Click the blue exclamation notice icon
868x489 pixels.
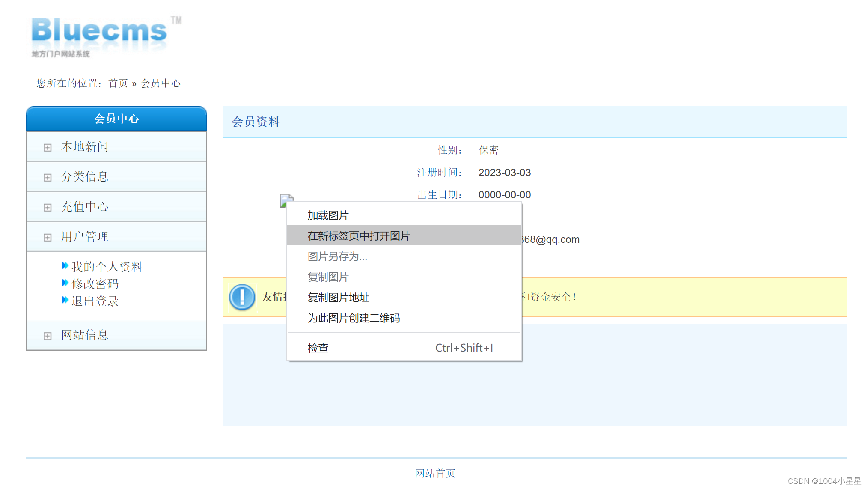(x=242, y=297)
